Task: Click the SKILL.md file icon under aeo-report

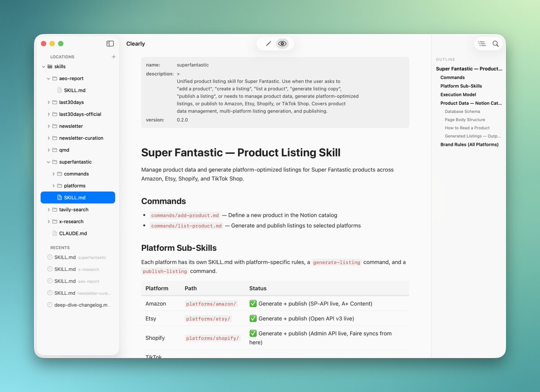Action: (59, 90)
